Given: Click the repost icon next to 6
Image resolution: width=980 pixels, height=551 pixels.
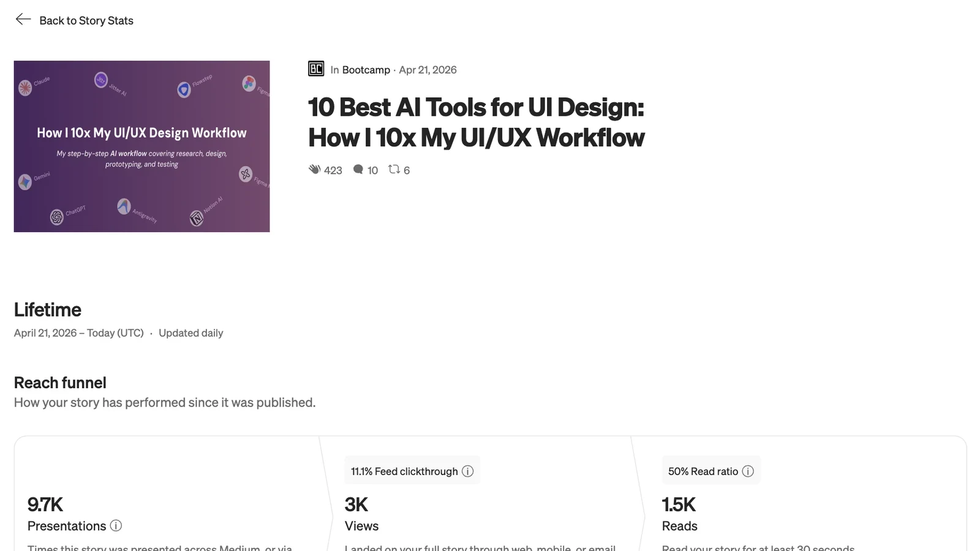Looking at the screenshot, I should [x=394, y=170].
